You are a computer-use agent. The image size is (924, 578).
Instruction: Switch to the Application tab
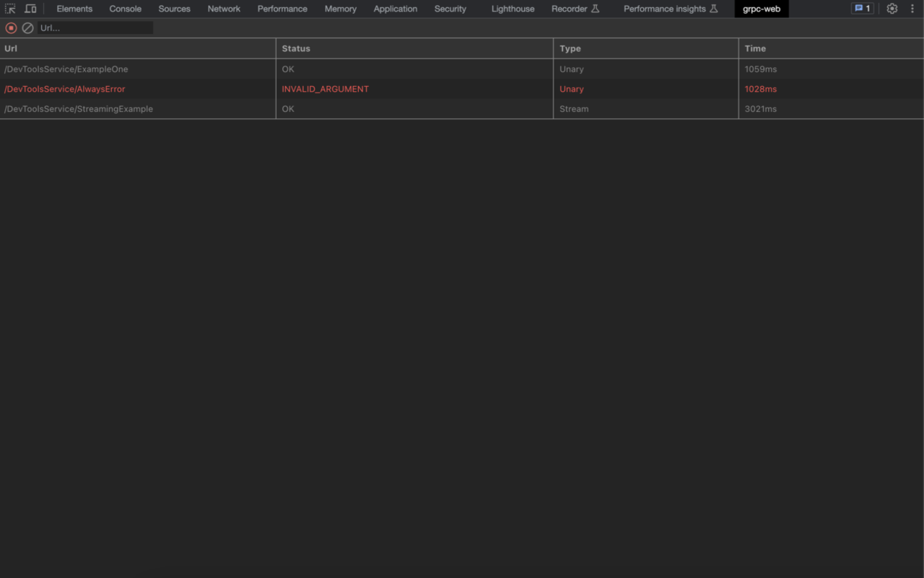pos(396,9)
